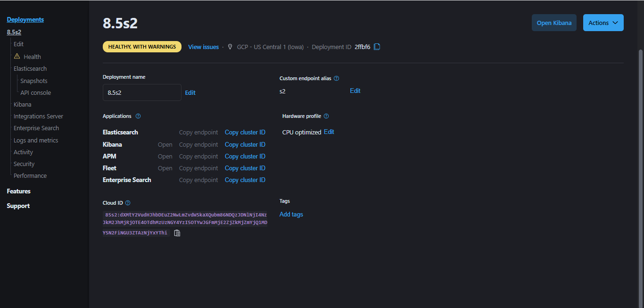Open the help tooltip beside Custom endpoint alias
Image resolution: width=644 pixels, height=308 pixels.
tap(336, 78)
